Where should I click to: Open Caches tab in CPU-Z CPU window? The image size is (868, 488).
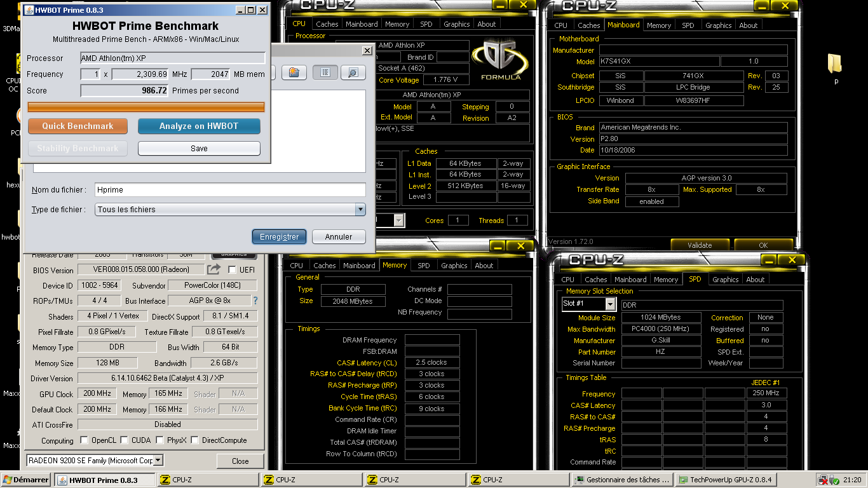click(327, 24)
